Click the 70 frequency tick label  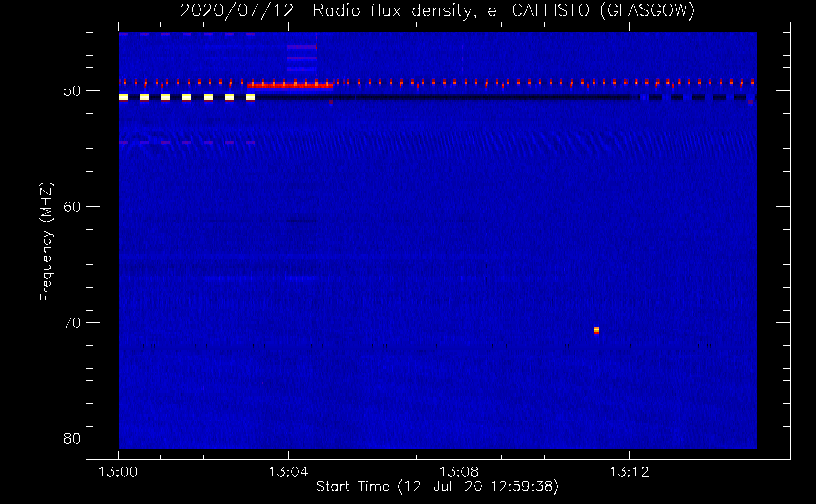pyautogui.click(x=72, y=323)
